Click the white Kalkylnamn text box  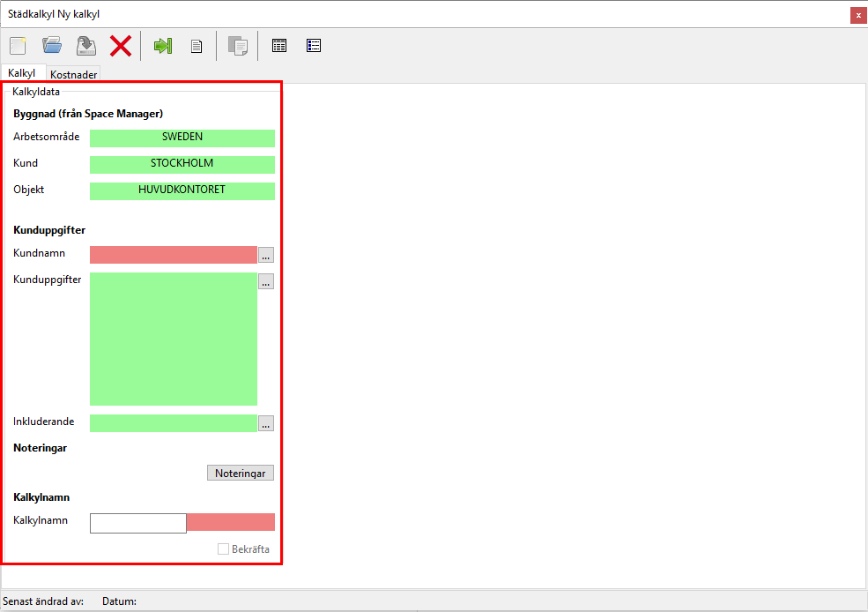pos(137,523)
